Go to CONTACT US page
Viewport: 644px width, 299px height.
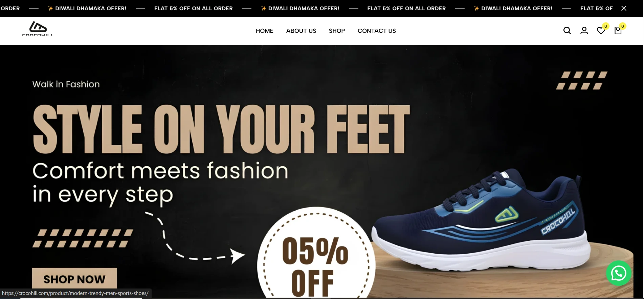377,31
